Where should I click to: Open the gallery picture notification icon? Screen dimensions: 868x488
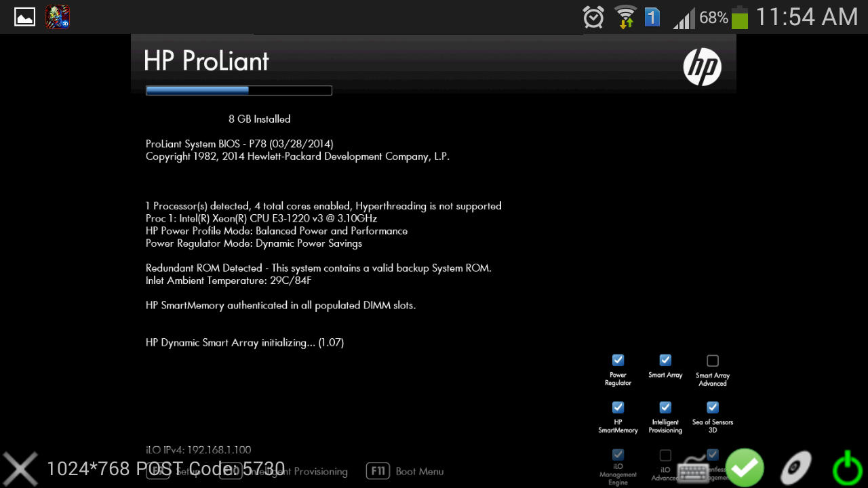(x=25, y=17)
